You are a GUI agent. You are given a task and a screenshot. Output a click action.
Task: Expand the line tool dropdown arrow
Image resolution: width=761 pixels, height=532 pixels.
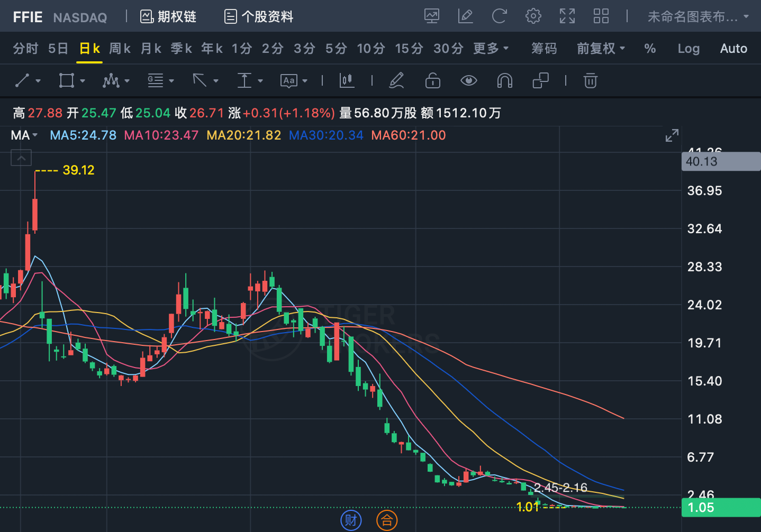tap(38, 81)
